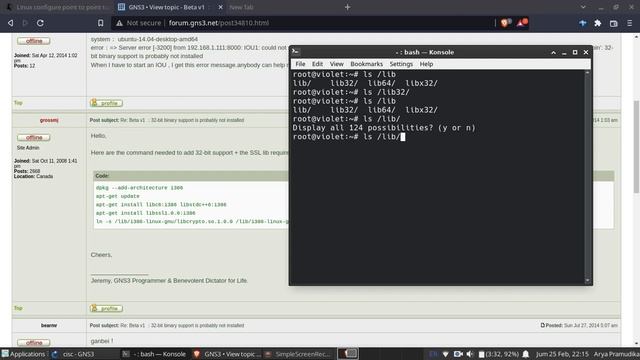640x360 pixels.
Task: Reload the forum page
Action: pyautogui.click(x=40, y=23)
